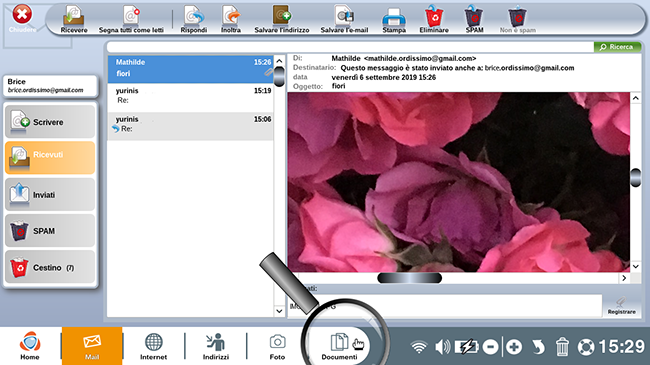Save attachment with Registrare button
The image size is (650, 365).
(x=621, y=306)
